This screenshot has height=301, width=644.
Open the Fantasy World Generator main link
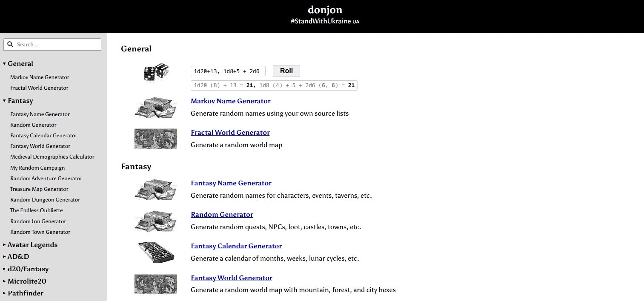232,278
